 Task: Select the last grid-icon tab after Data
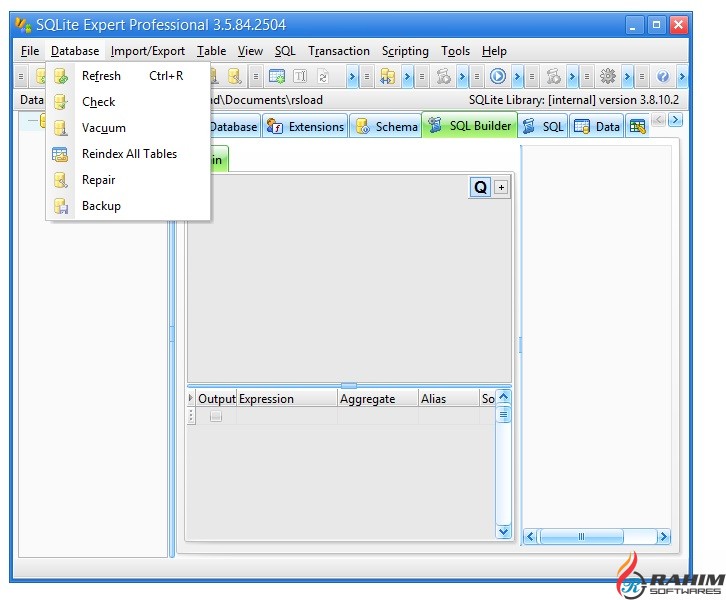click(x=638, y=126)
